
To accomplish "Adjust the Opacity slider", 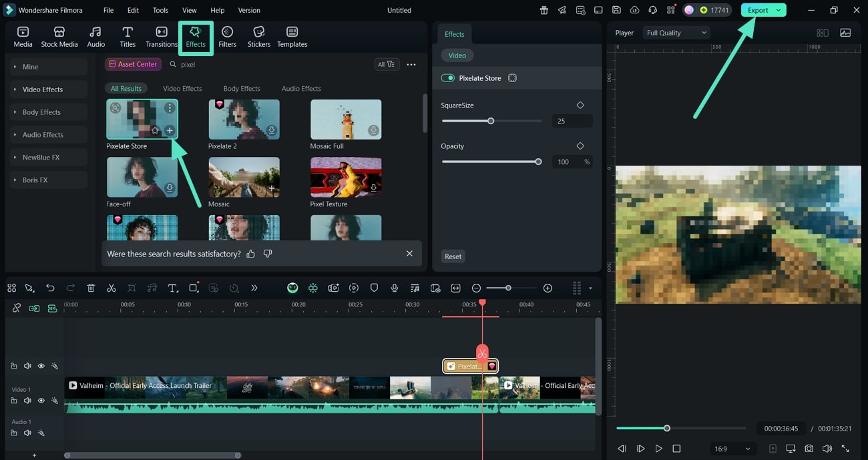I will (491, 162).
